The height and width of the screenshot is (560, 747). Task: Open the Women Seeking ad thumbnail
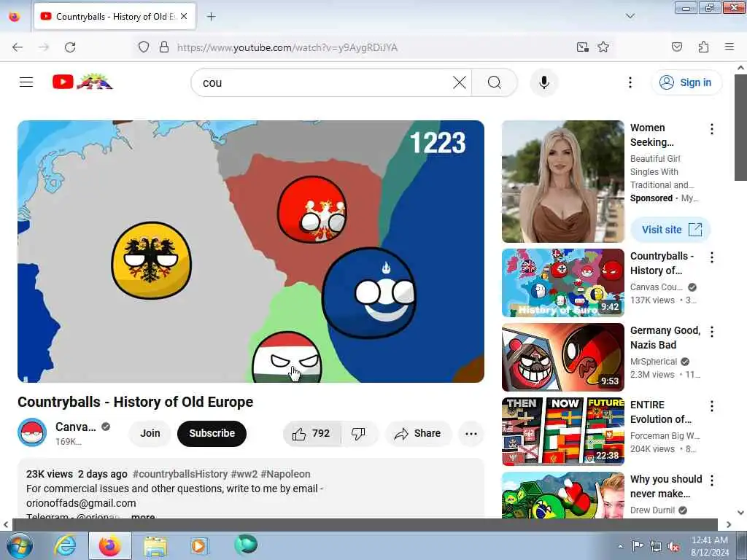point(562,182)
